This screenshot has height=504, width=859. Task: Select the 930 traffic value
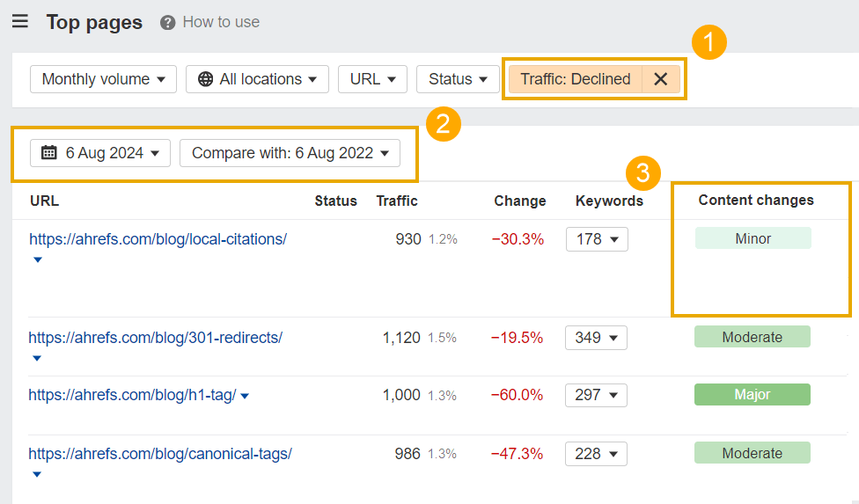click(408, 239)
